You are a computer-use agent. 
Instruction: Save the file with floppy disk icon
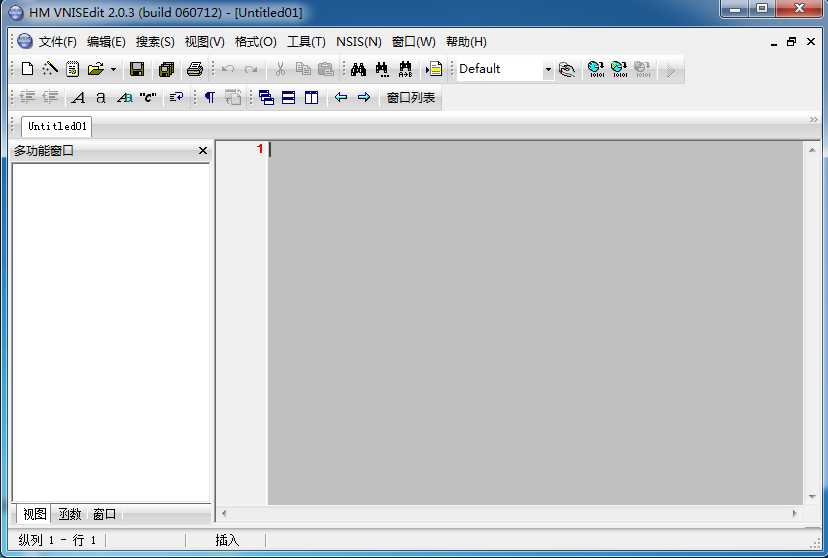(x=137, y=69)
